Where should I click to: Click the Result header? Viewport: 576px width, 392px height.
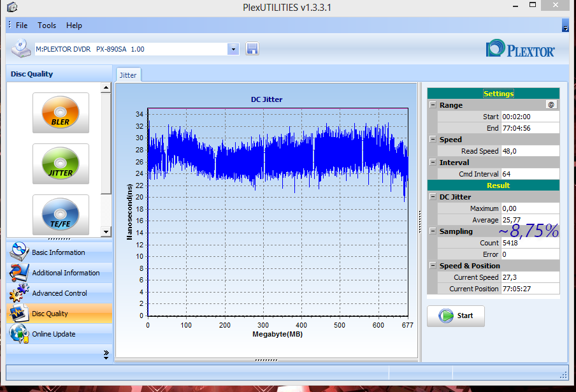[x=493, y=185]
